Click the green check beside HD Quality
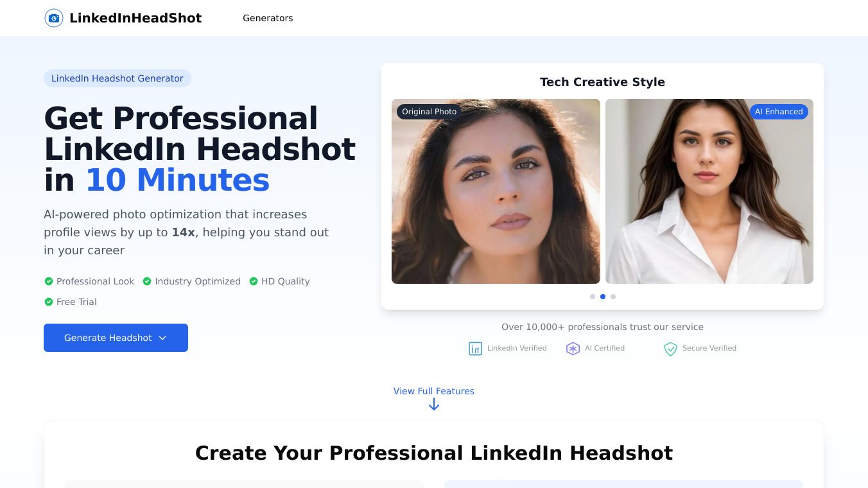The image size is (868, 488). point(254,281)
